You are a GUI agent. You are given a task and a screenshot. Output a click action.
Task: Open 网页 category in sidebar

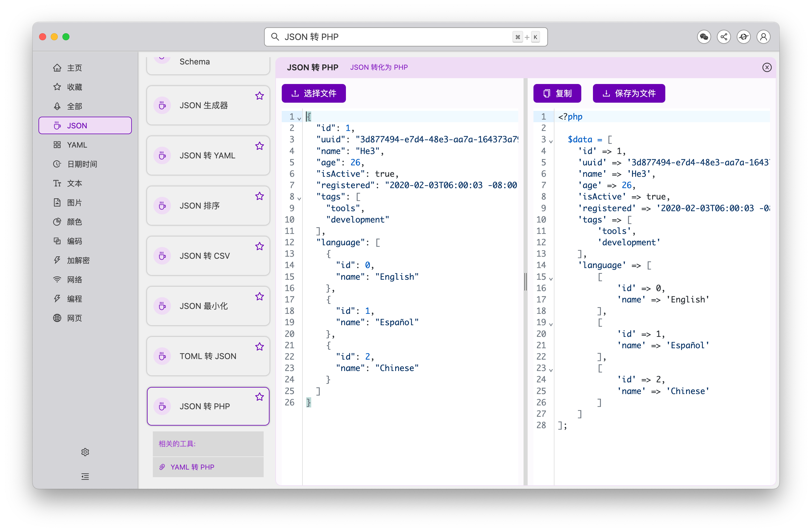[85, 318]
